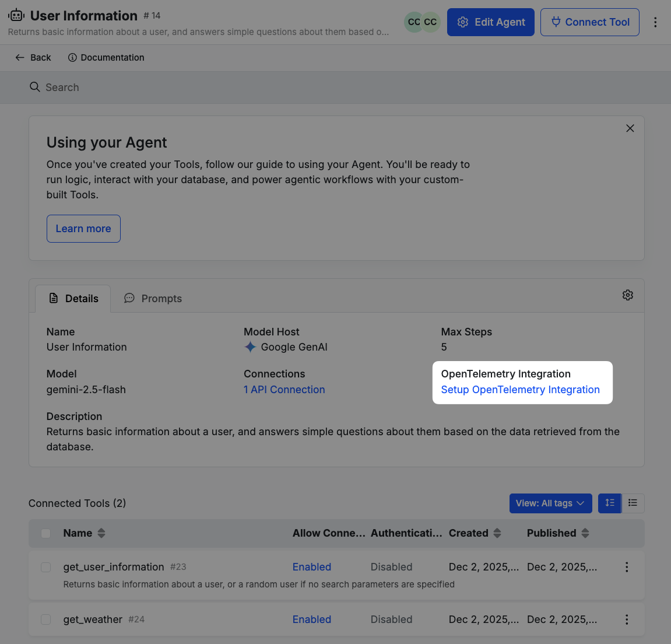Click into the Search field
Viewport: 671px width, 644px height.
click(x=336, y=87)
